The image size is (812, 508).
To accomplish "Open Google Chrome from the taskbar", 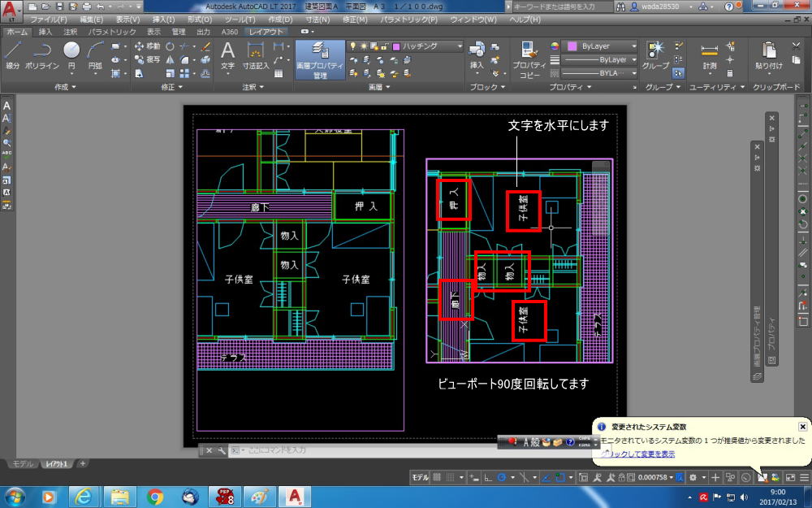I will pos(154,497).
